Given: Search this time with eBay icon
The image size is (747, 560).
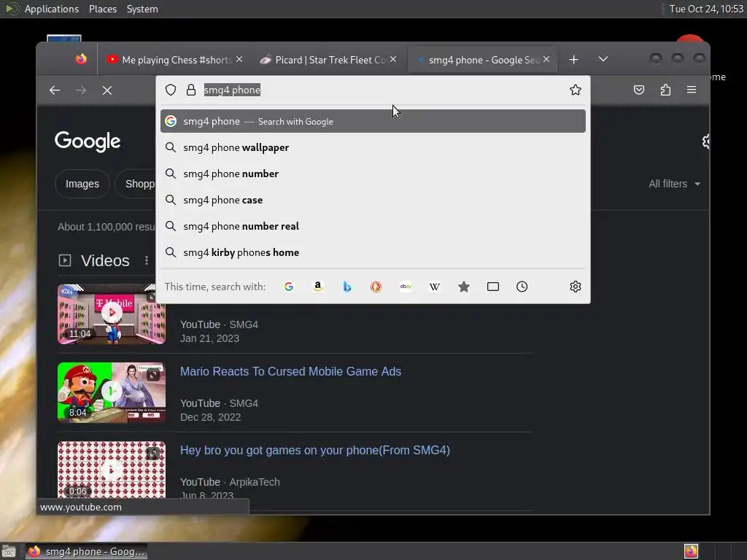Looking at the screenshot, I should pyautogui.click(x=406, y=287).
